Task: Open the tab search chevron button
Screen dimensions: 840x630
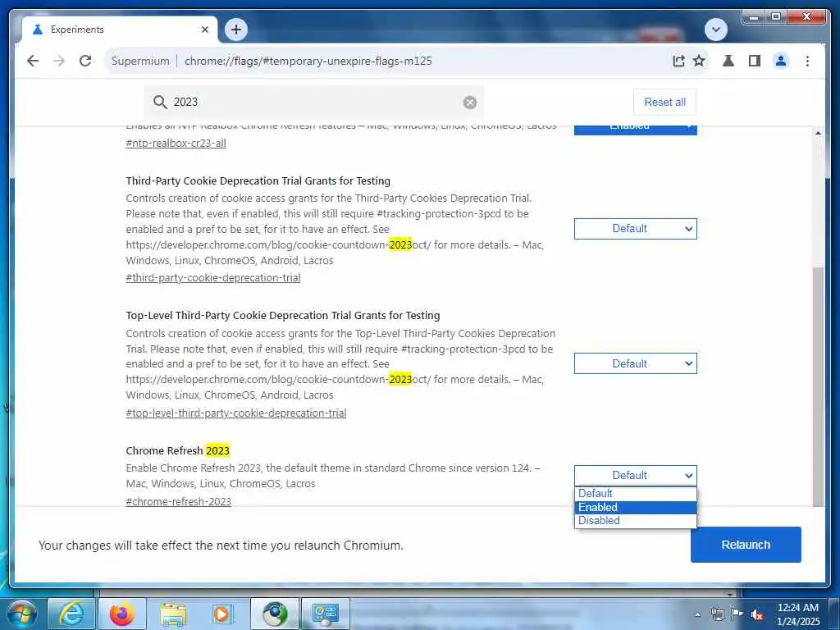Action: 715,30
